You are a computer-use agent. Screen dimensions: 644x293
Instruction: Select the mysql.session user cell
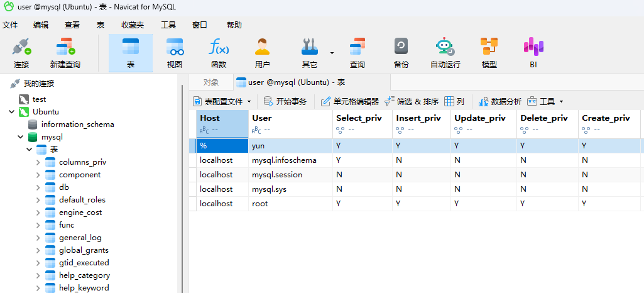(290, 175)
